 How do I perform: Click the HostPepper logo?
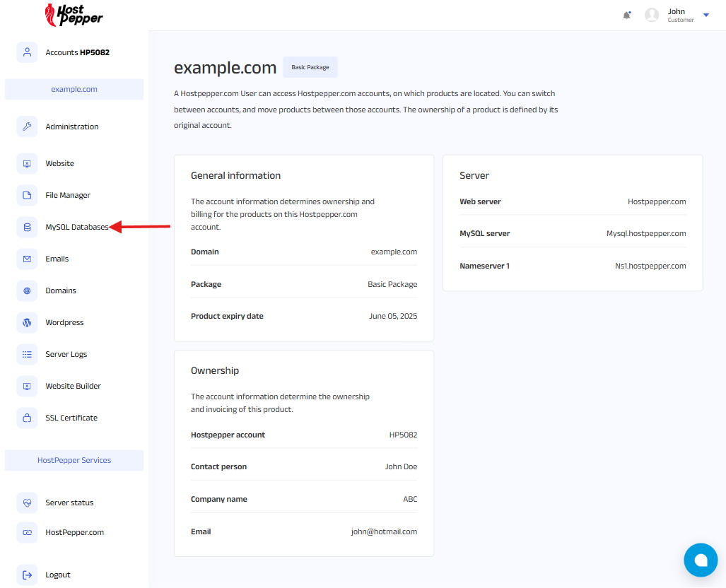coord(74,15)
